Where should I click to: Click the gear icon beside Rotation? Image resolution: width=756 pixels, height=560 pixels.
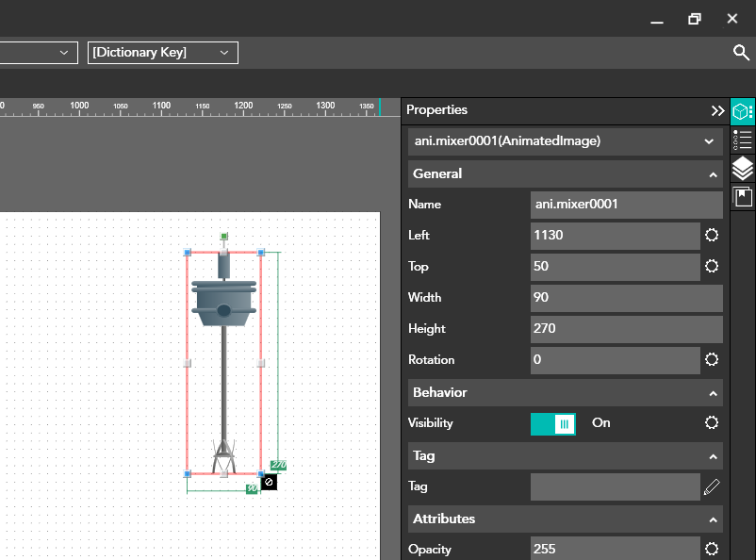click(x=712, y=359)
